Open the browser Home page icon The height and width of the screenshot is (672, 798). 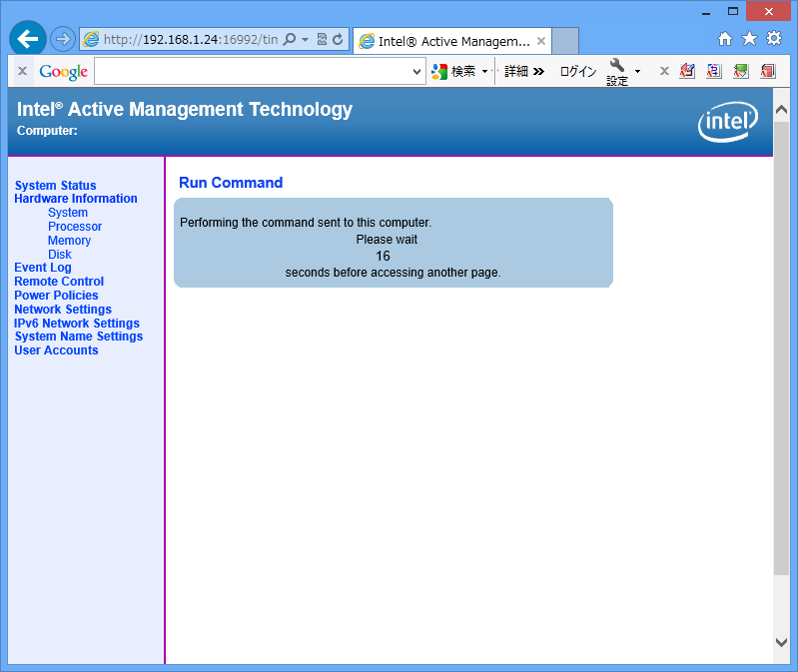click(x=725, y=39)
